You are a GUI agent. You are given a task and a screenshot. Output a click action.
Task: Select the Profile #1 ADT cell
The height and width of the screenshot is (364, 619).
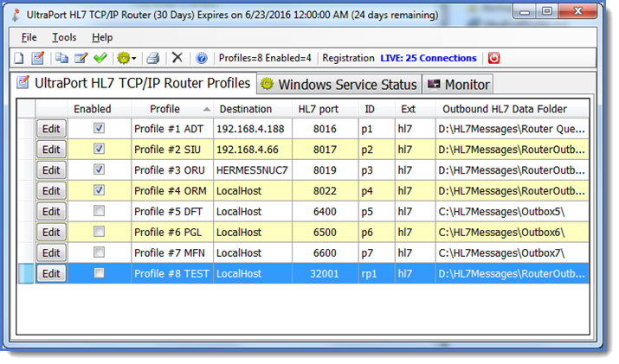(172, 129)
